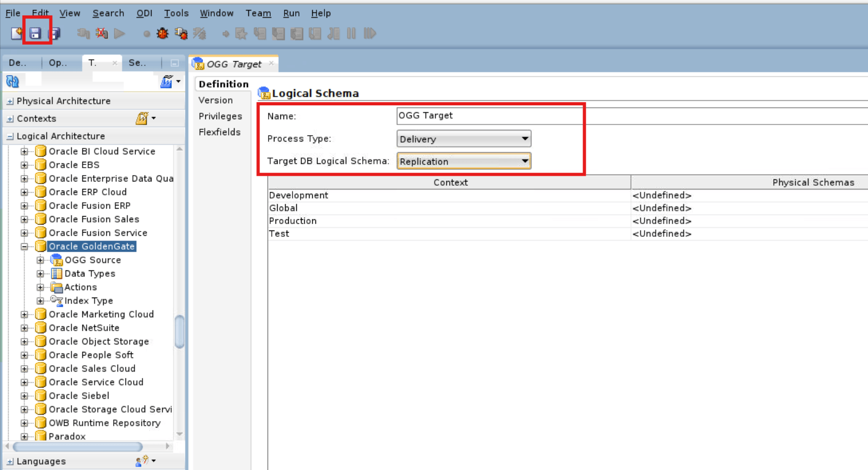The image size is (868, 470).
Task: Select OWB Runtime Repository in the tree
Action: coord(104,423)
